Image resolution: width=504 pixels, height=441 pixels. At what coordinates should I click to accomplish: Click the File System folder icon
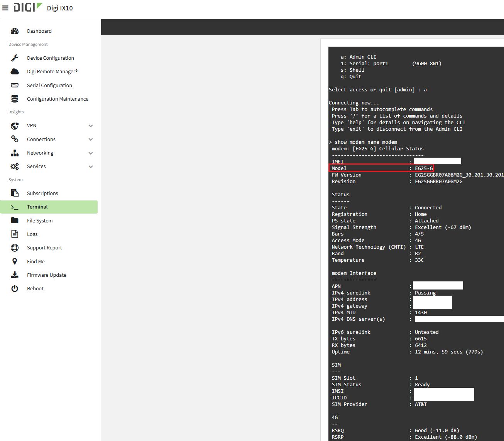tap(15, 220)
